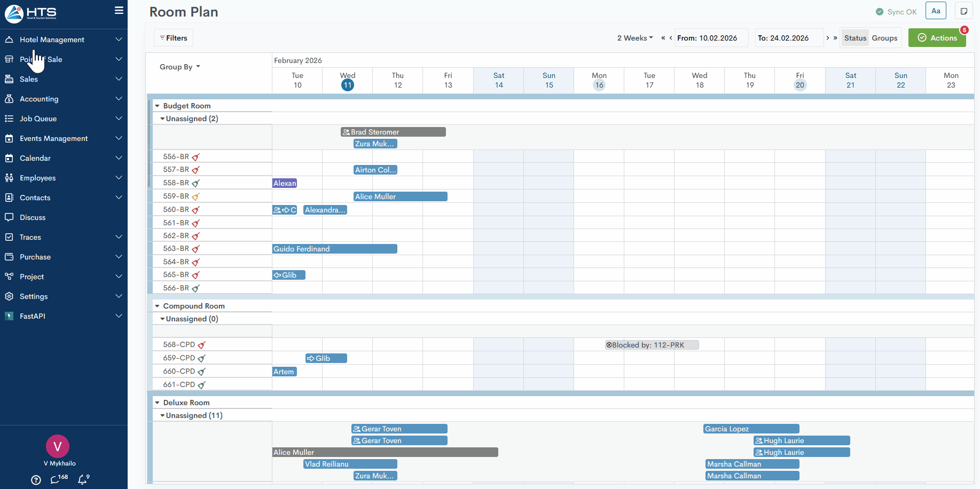
Task: Open the help question mark icon
Action: (x=36, y=480)
